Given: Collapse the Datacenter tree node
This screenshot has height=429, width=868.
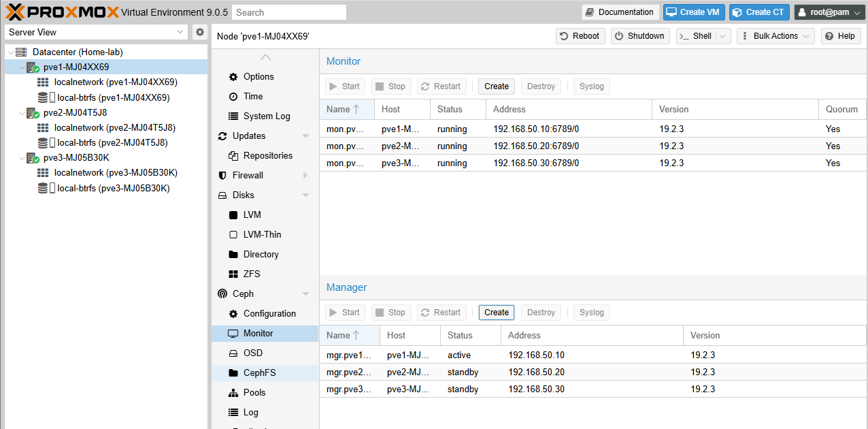Looking at the screenshot, I should [x=10, y=52].
